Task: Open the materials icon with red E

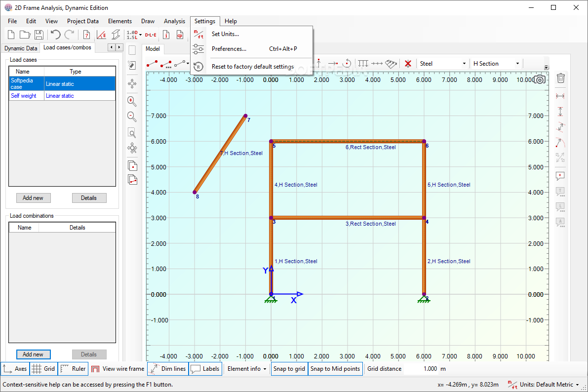Action: 101,35
